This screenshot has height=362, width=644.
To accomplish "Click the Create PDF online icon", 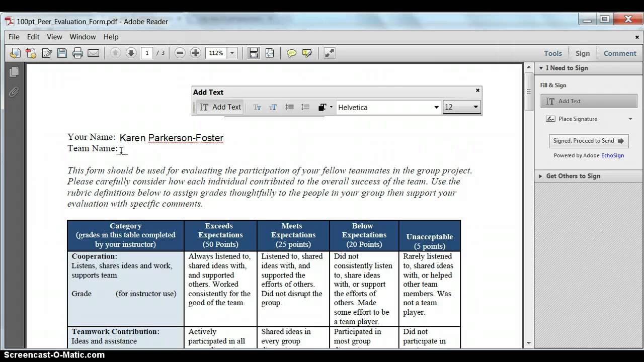I will (x=31, y=53).
